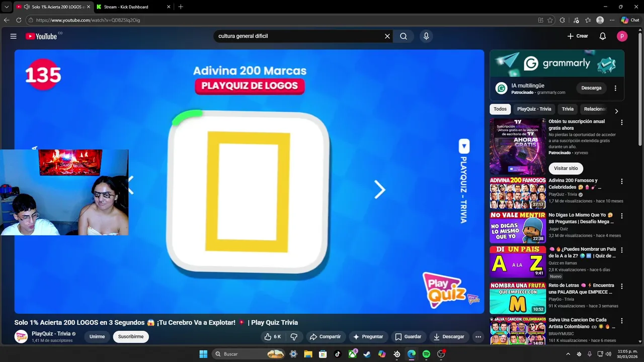Click the Preguntar button
The width and height of the screenshot is (644, 362).
pos(368,337)
